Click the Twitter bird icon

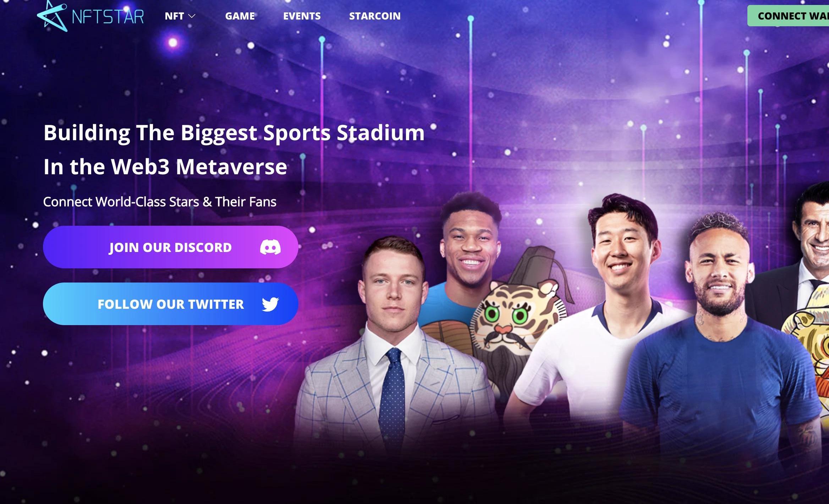click(270, 304)
